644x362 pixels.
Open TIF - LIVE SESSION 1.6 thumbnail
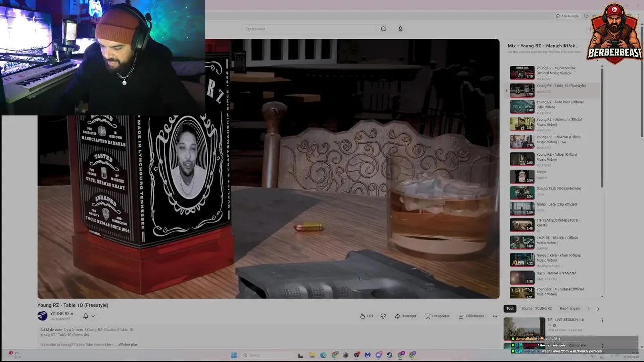coord(524,329)
